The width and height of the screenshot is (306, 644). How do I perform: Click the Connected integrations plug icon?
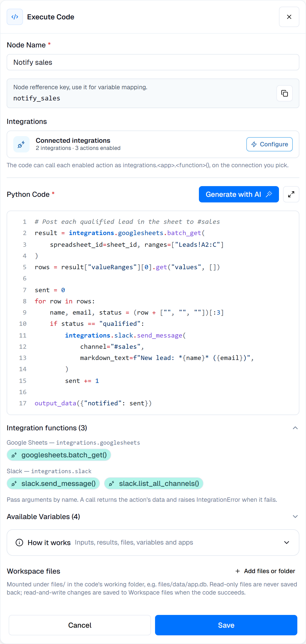pyautogui.click(x=21, y=144)
